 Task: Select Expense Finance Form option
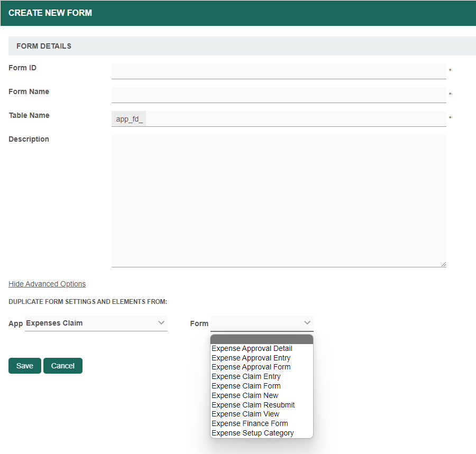(x=250, y=423)
